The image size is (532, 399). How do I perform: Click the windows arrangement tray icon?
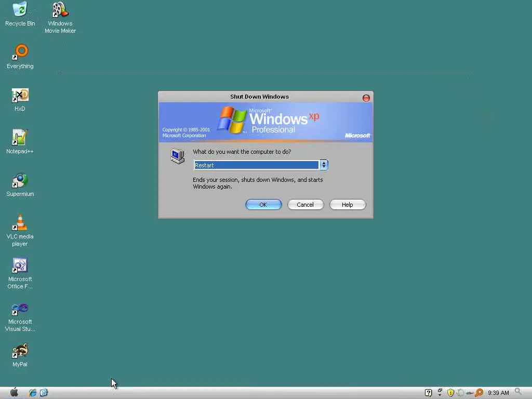440,392
